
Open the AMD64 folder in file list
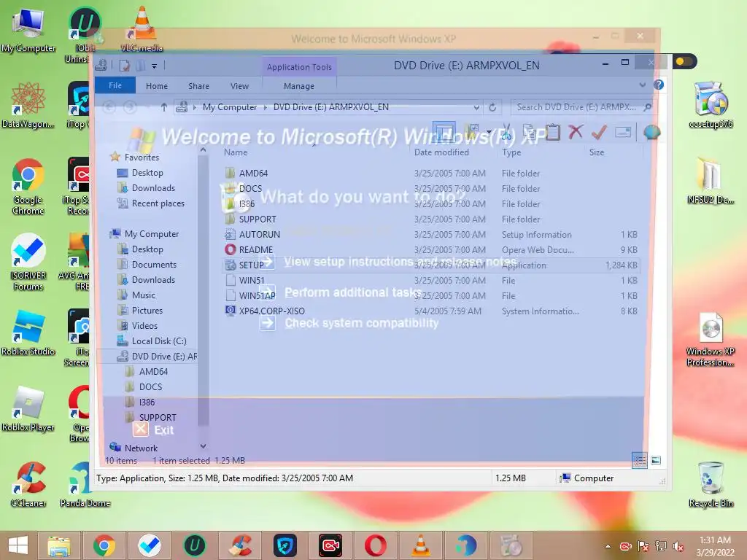pos(253,174)
